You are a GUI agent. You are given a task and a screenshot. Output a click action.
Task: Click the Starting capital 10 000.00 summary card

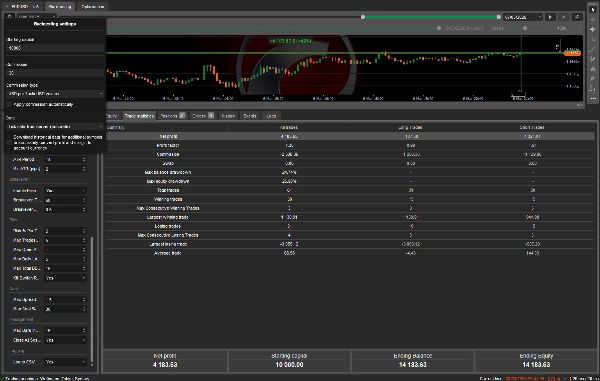tap(289, 361)
